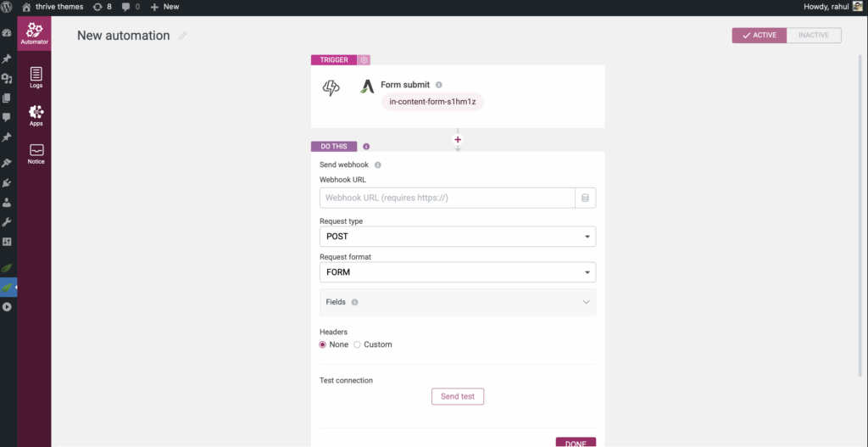Open the thrive themes site menu

click(53, 7)
